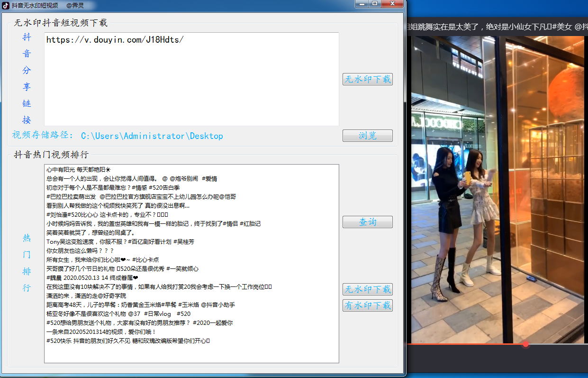Select the row starting "#魏晨 2020.0520.13 14"

pyautogui.click(x=191, y=277)
